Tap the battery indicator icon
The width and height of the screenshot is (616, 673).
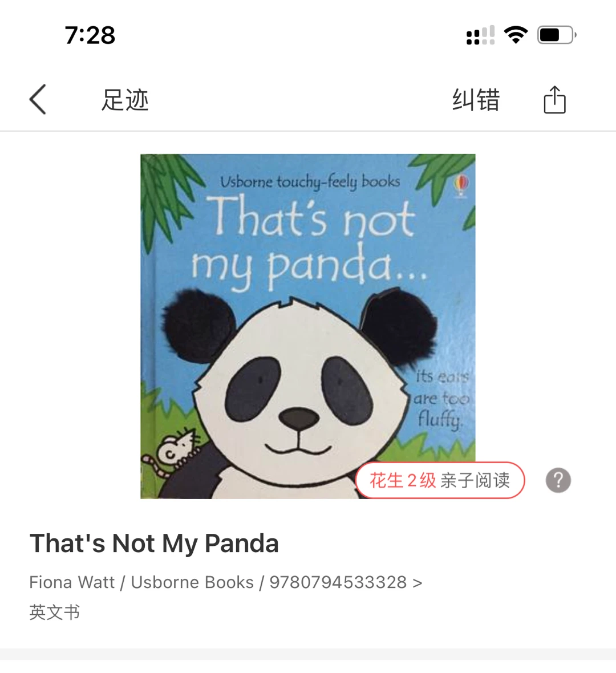[557, 35]
